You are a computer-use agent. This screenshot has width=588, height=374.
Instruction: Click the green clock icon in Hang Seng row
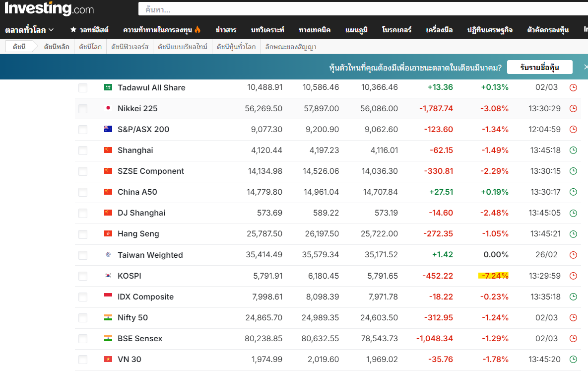pos(573,234)
